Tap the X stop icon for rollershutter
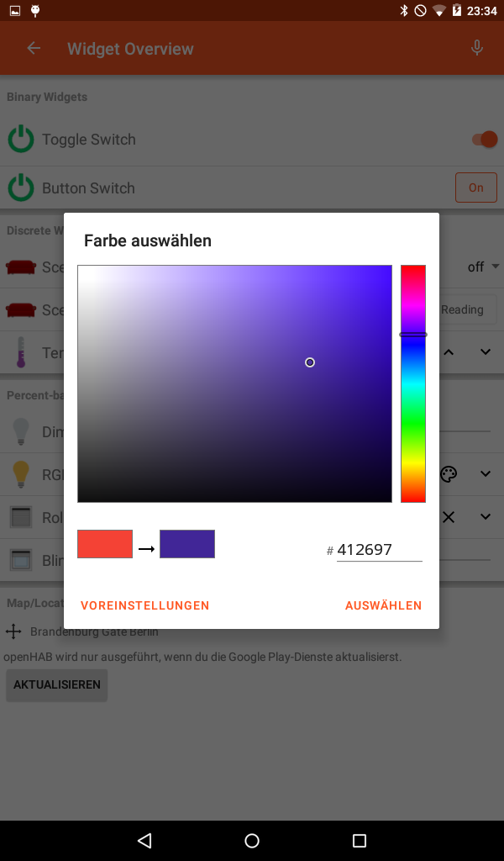Image resolution: width=504 pixels, height=861 pixels. point(449,517)
